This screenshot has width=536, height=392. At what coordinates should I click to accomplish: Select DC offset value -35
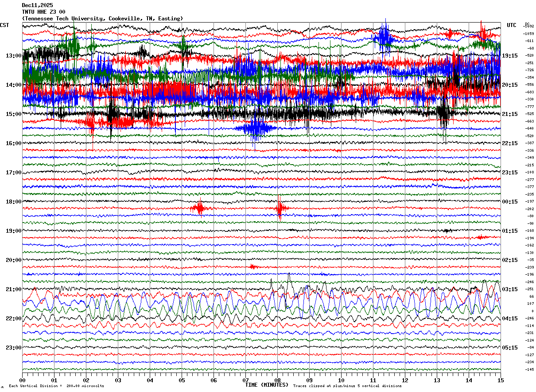530,260
